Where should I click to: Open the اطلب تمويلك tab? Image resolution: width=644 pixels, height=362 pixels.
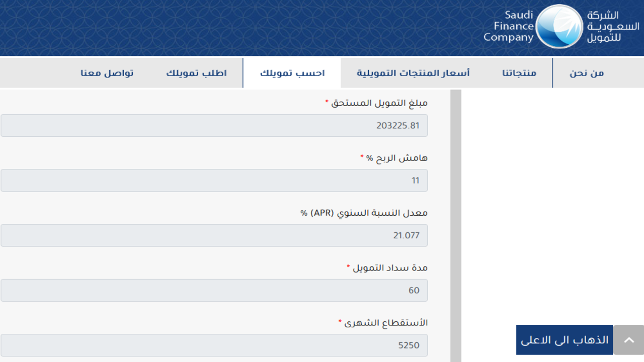coord(196,73)
